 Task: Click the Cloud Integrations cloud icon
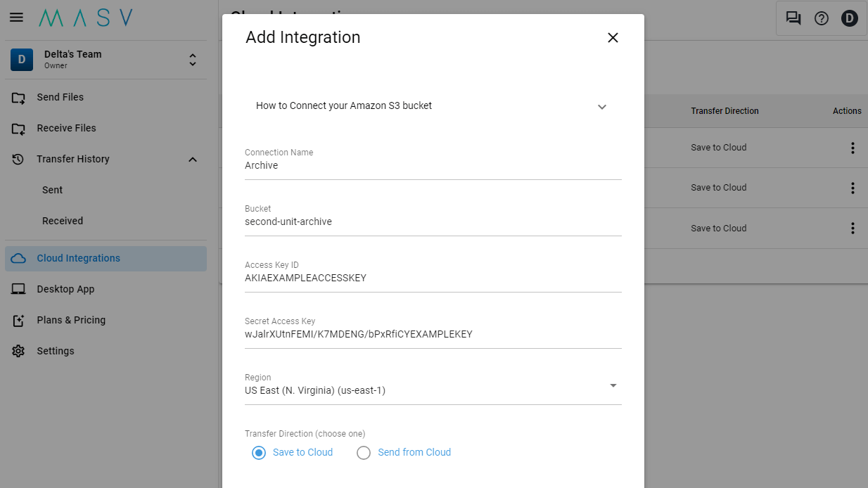(x=19, y=258)
